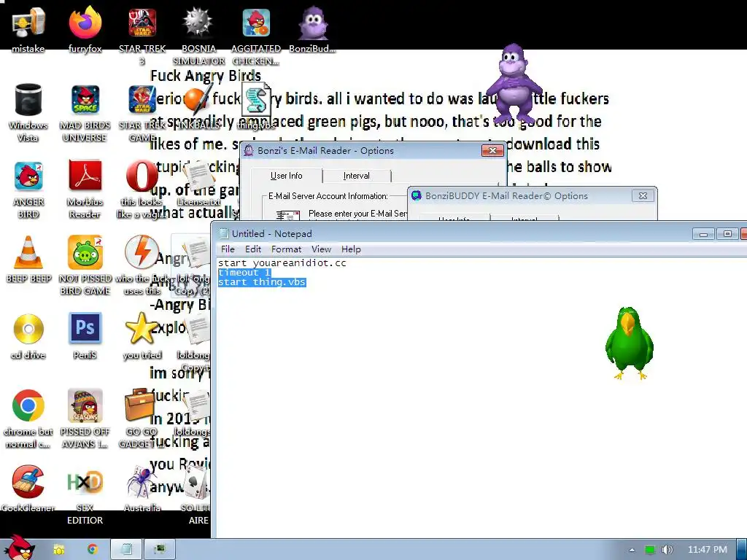Viewport: 747px width, 560px height.
Task: Switch to Interval tab in Bonzi's E-Mail Reader
Action: point(356,176)
